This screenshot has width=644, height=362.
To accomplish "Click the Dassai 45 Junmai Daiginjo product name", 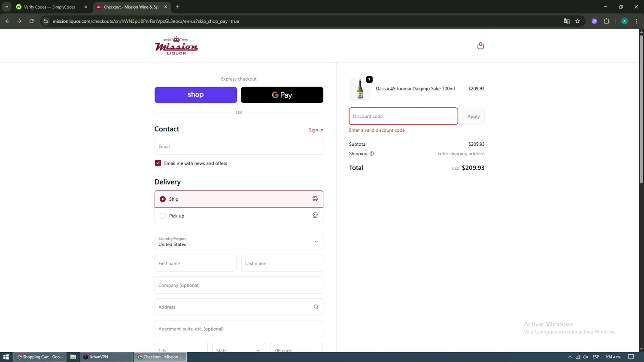I will (415, 89).
